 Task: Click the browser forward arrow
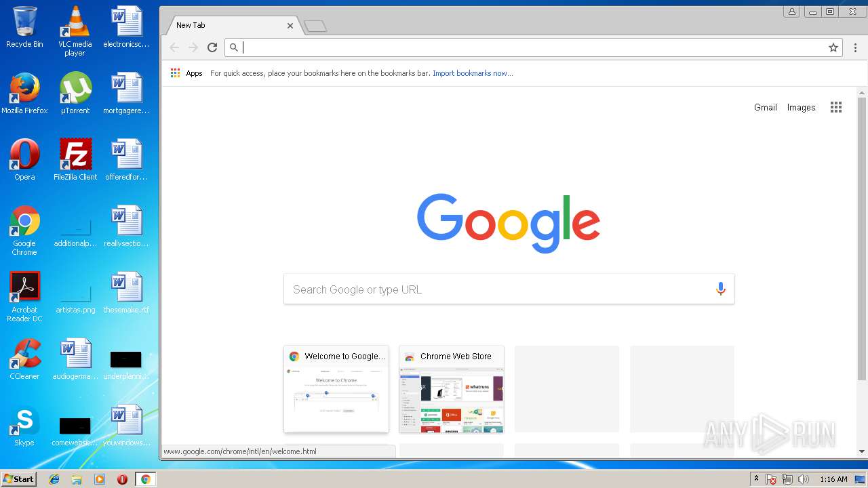(x=193, y=47)
